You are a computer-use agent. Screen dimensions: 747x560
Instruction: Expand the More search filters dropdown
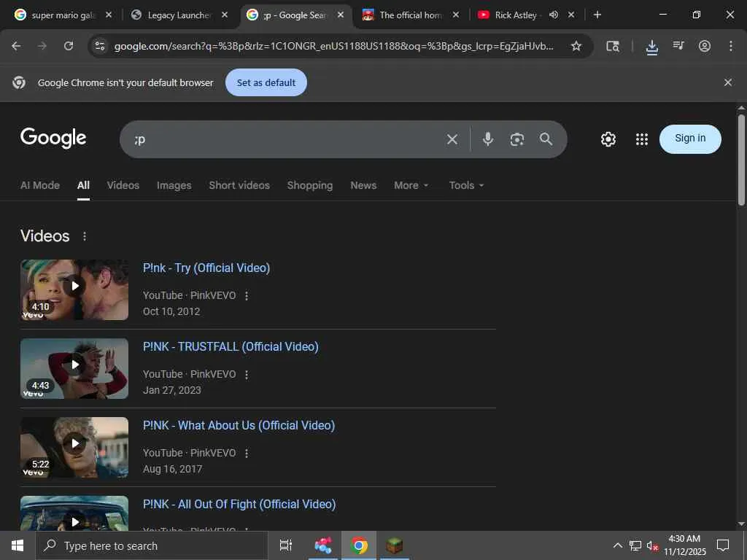[x=411, y=185]
